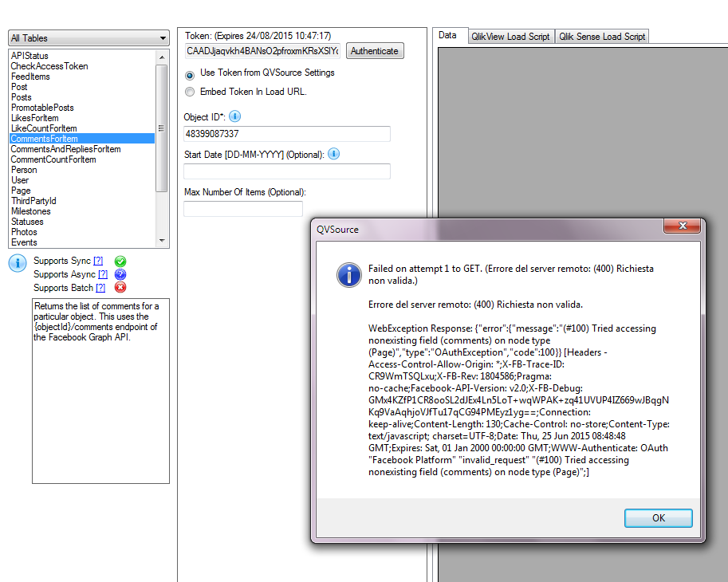Select CommentsAndRepliesForItem in the list
728x582 pixels.
coord(82,149)
